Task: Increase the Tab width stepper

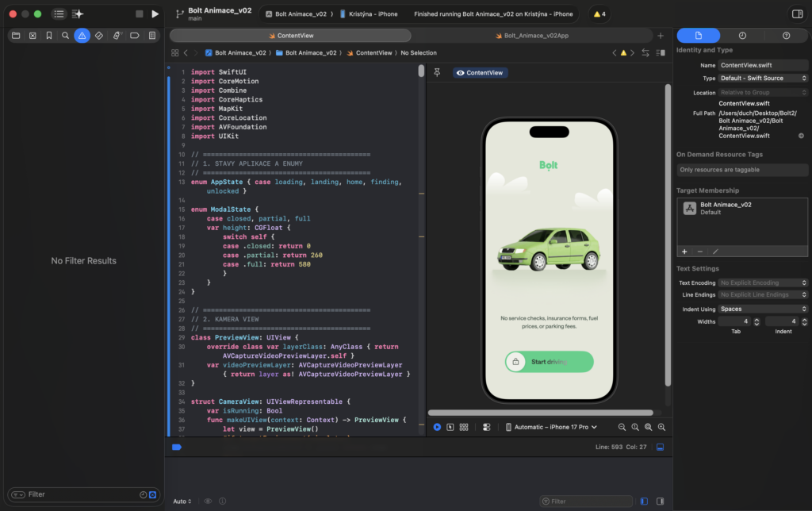Action: pyautogui.click(x=756, y=319)
